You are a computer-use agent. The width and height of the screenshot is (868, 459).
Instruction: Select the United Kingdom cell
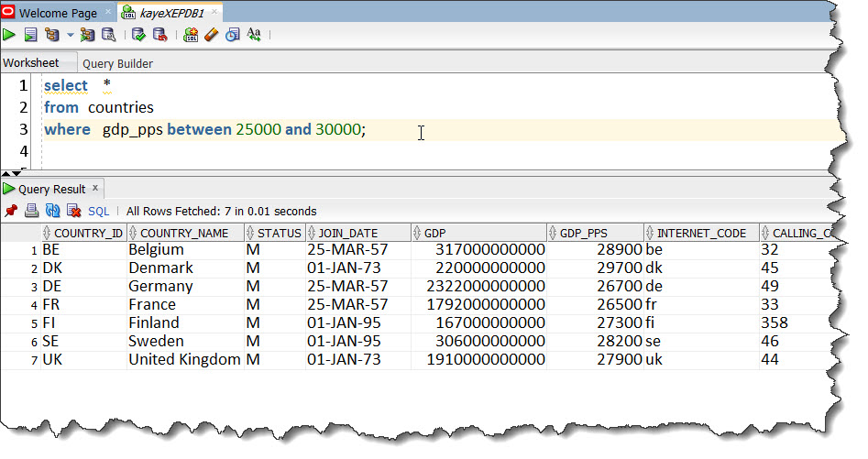[184, 359]
